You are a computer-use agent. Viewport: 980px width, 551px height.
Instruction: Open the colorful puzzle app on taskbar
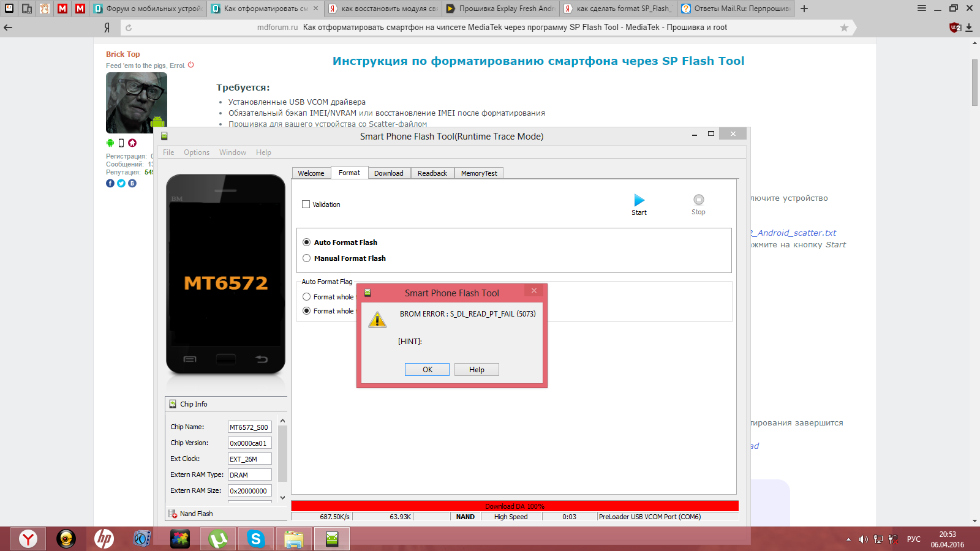180,539
